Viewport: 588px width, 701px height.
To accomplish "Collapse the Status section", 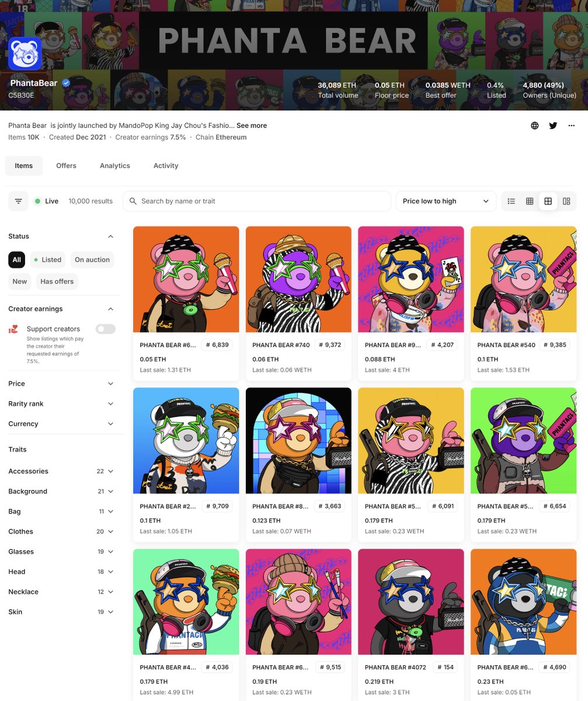I will (111, 237).
